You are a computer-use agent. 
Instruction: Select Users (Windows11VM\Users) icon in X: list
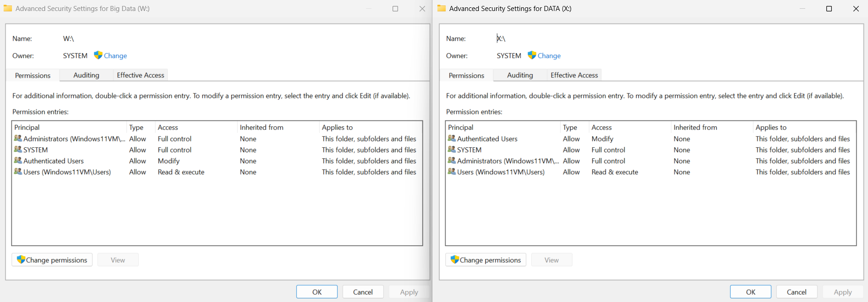click(x=452, y=172)
